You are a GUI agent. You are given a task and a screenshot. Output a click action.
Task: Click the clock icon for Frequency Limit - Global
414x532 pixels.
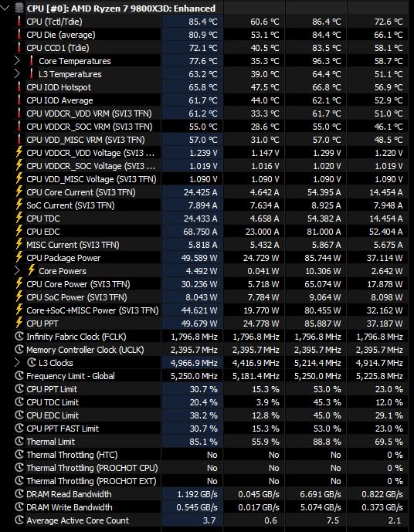pos(19,376)
